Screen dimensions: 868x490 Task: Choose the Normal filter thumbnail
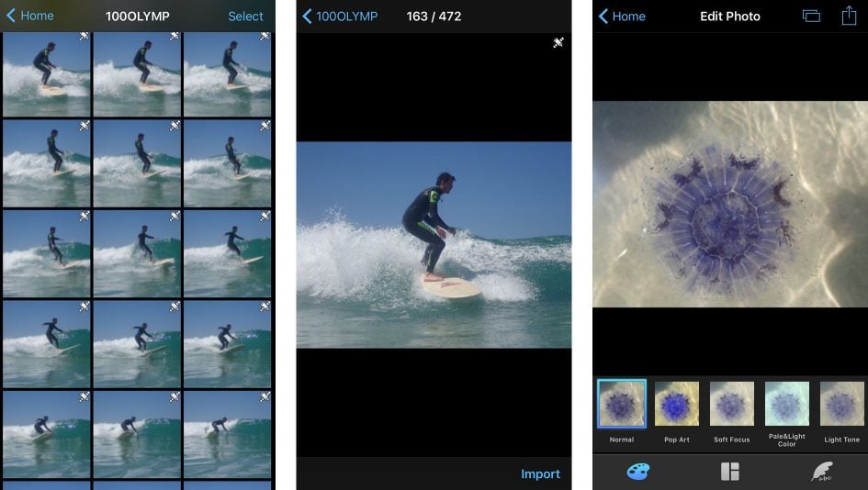click(x=622, y=405)
